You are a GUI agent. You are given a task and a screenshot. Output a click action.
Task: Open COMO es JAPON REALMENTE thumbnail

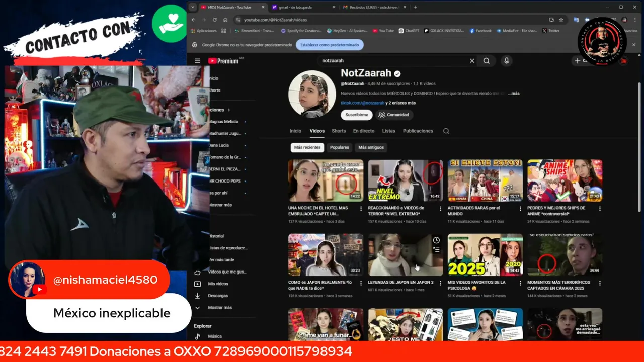[326, 255]
